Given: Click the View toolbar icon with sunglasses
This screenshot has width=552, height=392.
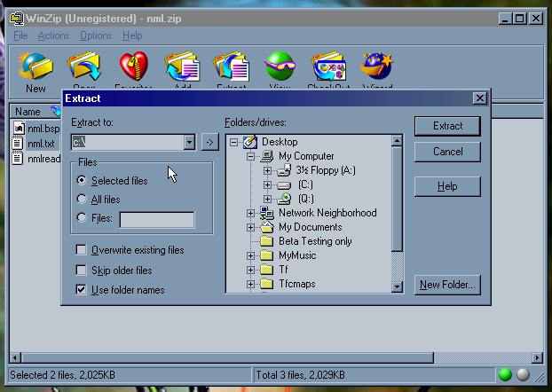Looking at the screenshot, I should tap(280, 66).
